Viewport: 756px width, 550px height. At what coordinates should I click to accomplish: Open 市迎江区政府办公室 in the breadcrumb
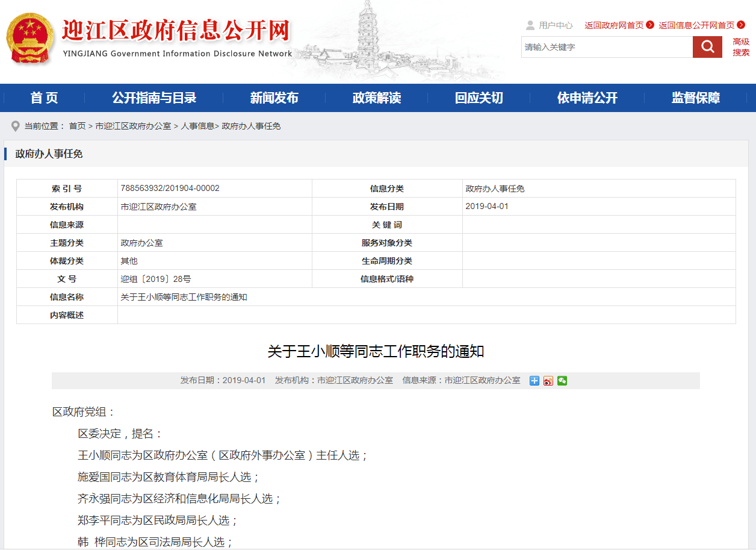133,126
